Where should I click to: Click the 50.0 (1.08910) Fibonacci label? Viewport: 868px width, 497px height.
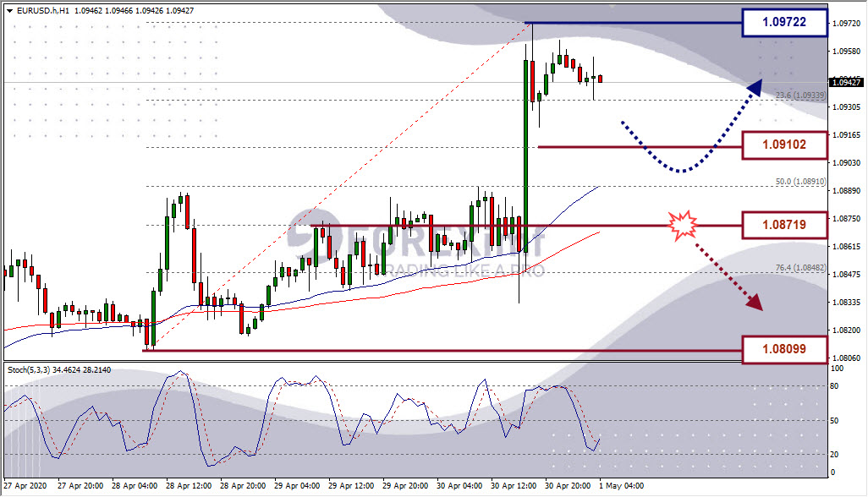[800, 182]
